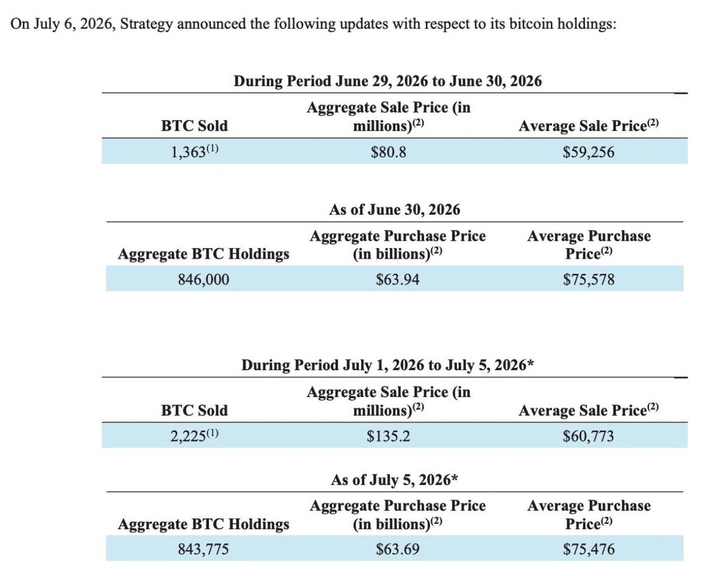Click the bottom 'Aggregate BTC Holdings' column header
The image size is (728, 576).
pos(204,524)
